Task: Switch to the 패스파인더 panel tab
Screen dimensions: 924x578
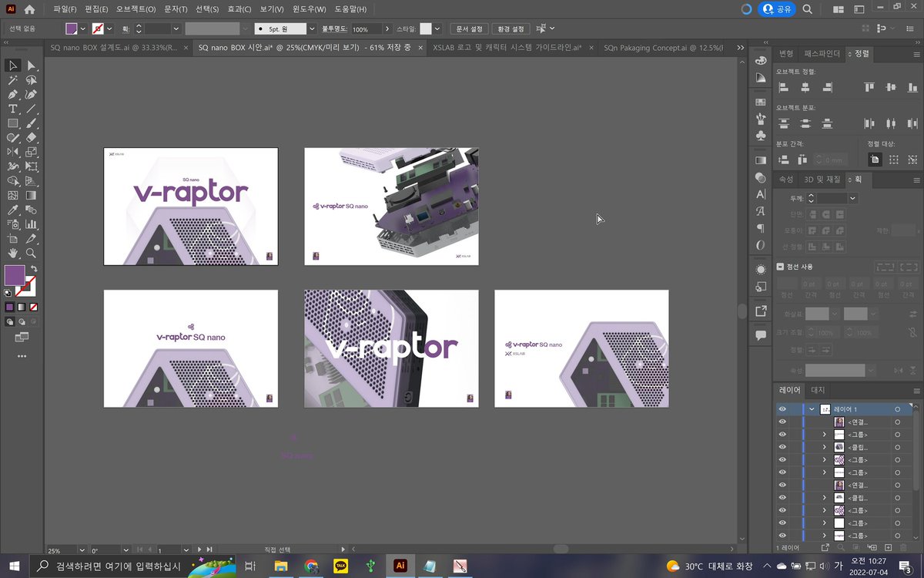Action: click(822, 53)
